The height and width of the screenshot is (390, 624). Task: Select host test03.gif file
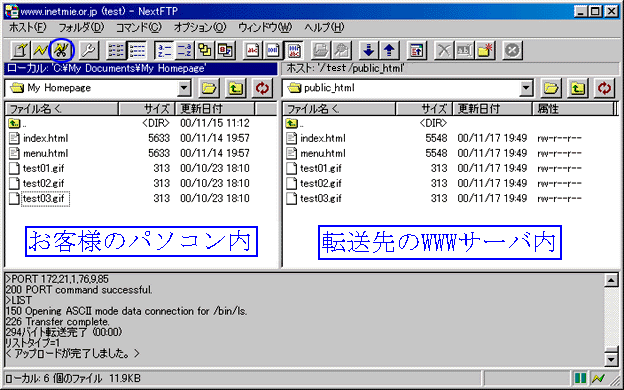(x=314, y=199)
